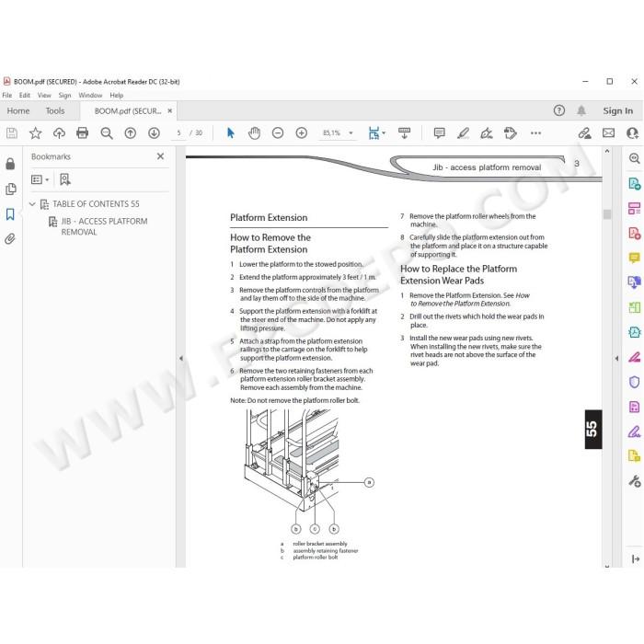Viewport: 644px width, 644px height.
Task: Open Export PDF tool in right pane
Action: pos(635,183)
